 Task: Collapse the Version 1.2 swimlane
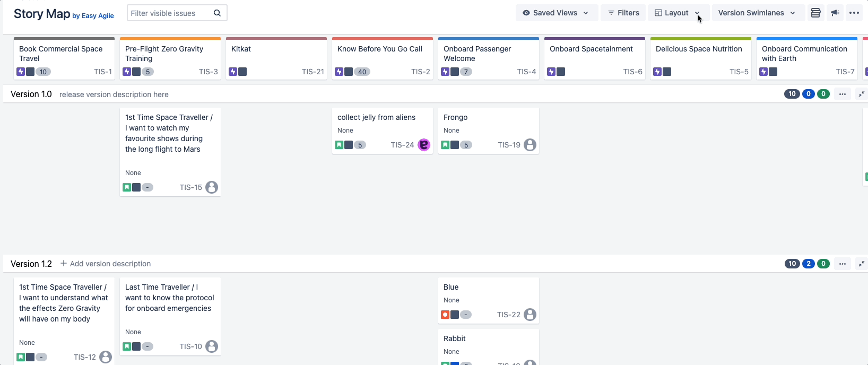(x=861, y=264)
